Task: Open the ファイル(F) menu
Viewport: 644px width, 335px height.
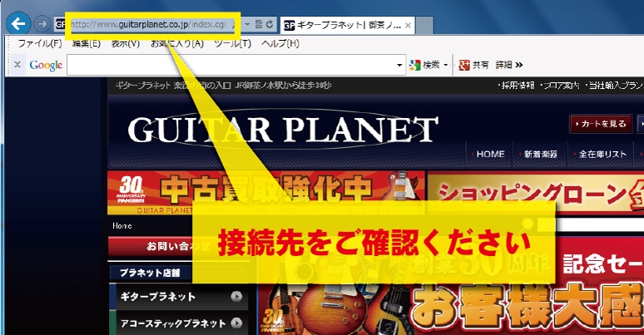Action: (x=40, y=43)
